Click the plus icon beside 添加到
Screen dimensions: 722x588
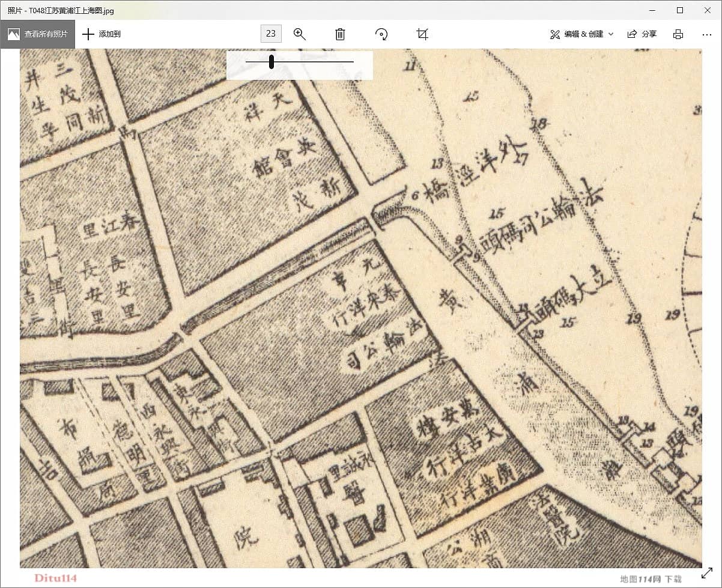click(x=88, y=34)
